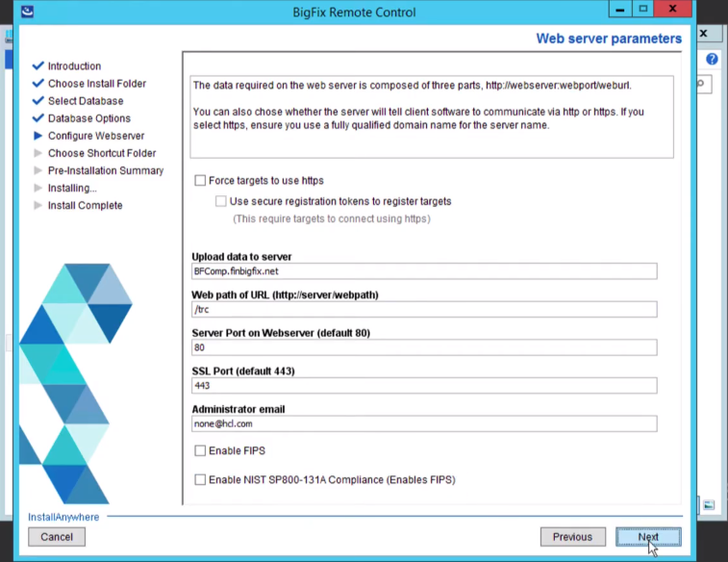
Task: Toggle Enable NIST SP800-131A Compliance checkbox
Action: pos(200,480)
